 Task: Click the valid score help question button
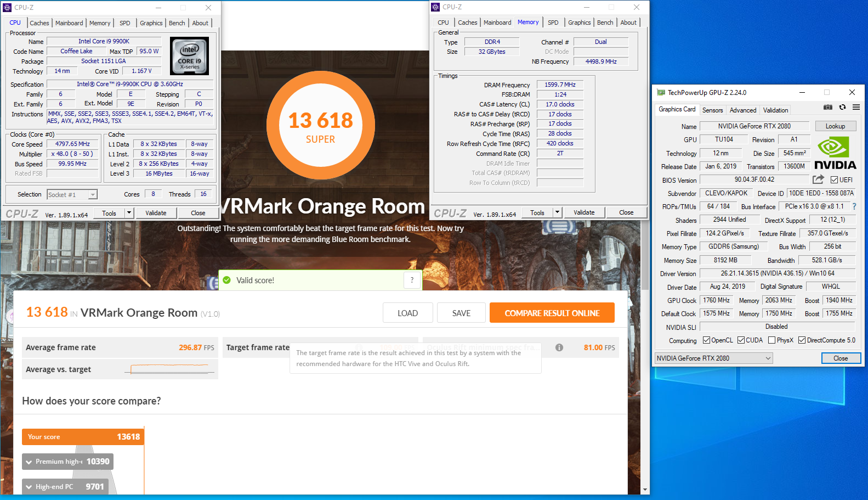tap(412, 280)
